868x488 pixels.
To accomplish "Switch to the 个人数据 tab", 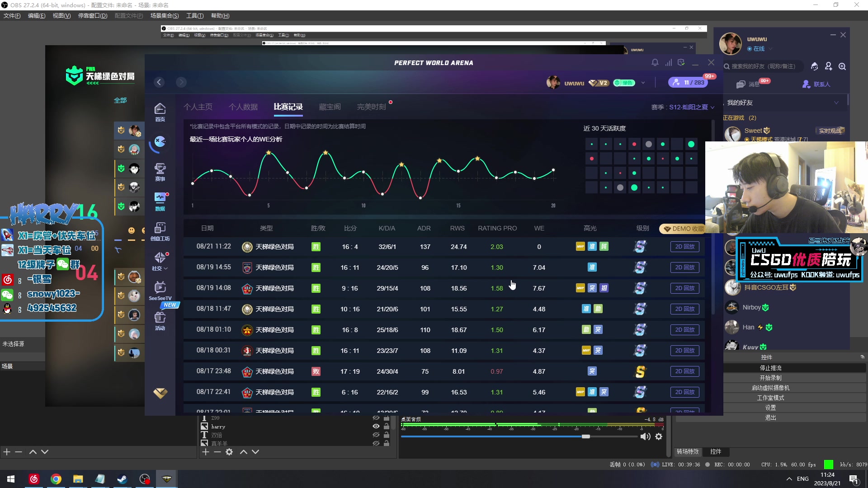I will tap(243, 107).
